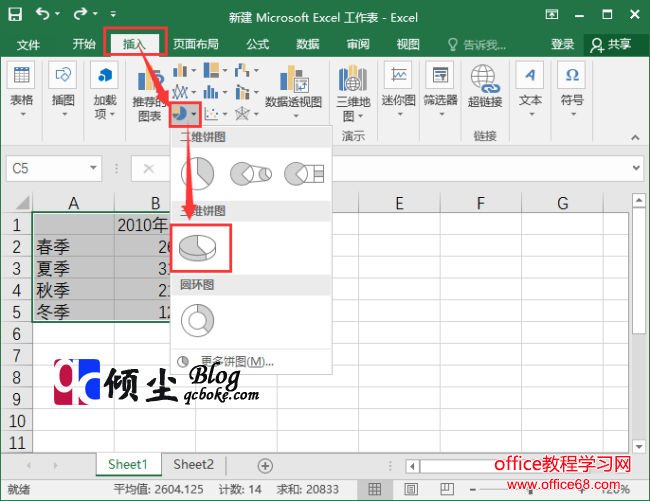This screenshot has height=501, width=650.
Task: Select column A header
Action: pyautogui.click(x=73, y=203)
